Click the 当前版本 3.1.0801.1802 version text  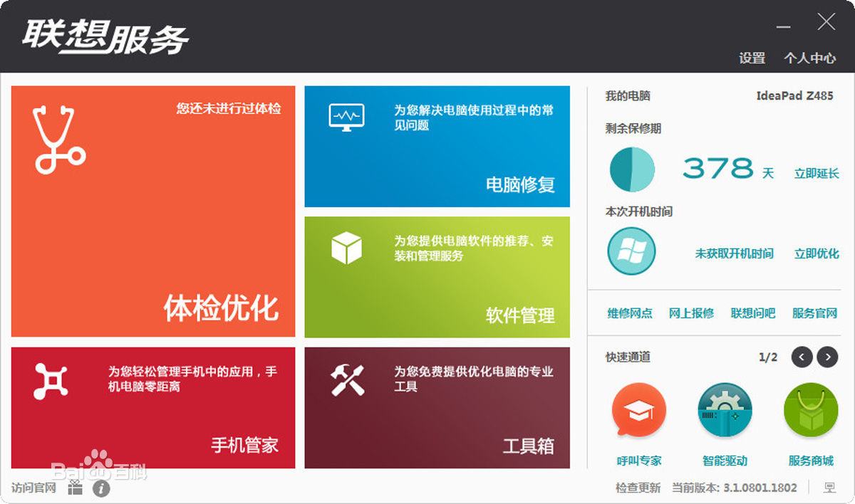pyautogui.click(x=735, y=488)
